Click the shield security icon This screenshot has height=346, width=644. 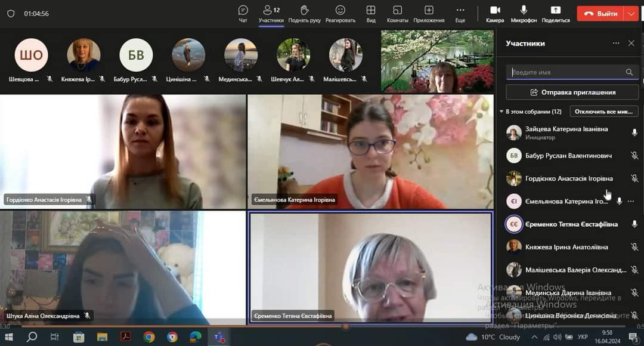click(11, 14)
